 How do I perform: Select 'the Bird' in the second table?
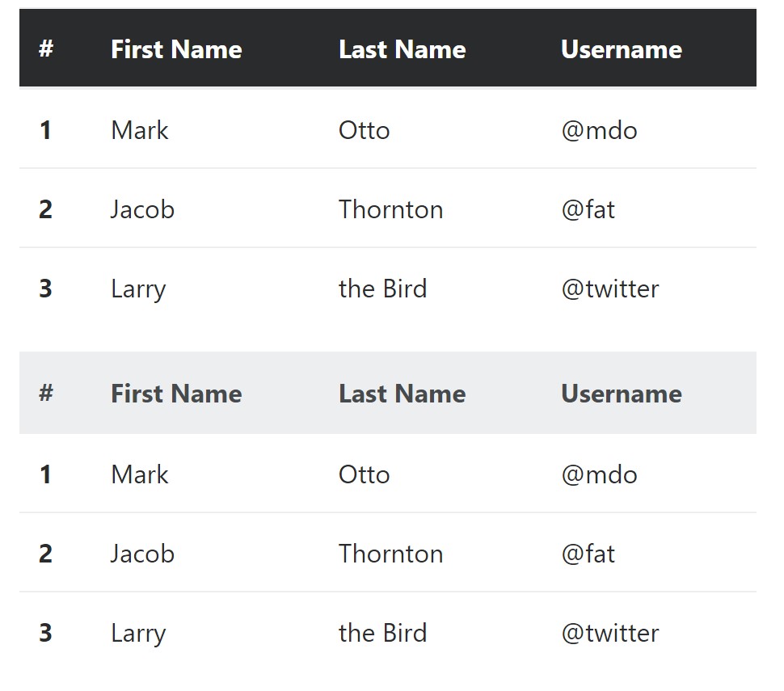coord(382,633)
